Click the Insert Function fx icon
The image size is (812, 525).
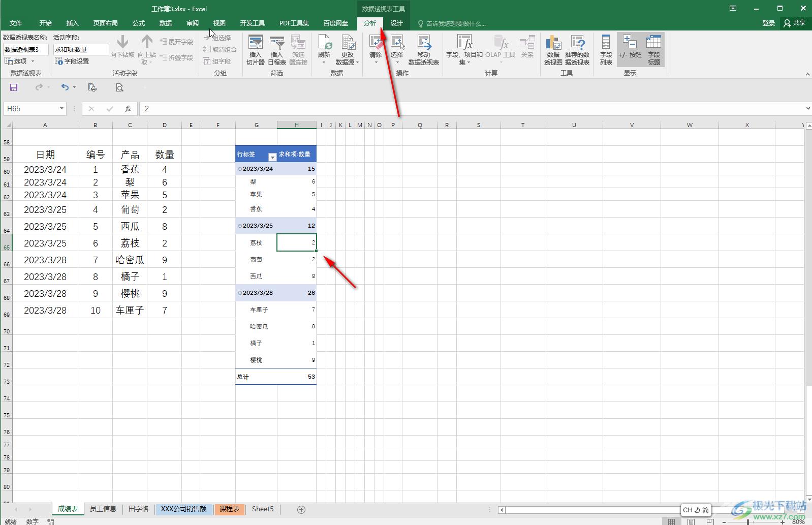pyautogui.click(x=128, y=109)
